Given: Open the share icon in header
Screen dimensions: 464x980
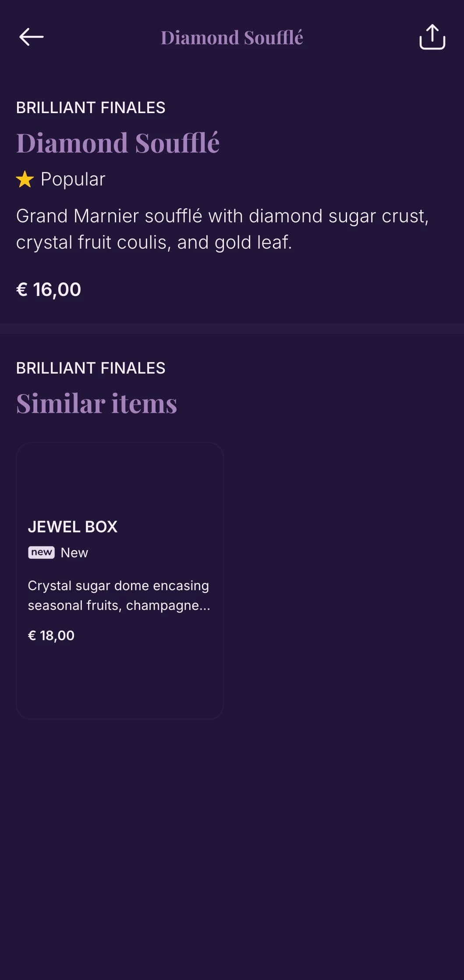Looking at the screenshot, I should (x=432, y=37).
